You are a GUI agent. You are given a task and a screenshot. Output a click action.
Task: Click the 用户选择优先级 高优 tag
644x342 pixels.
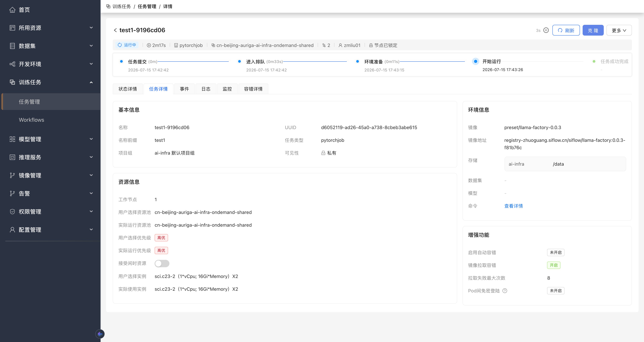click(x=161, y=238)
